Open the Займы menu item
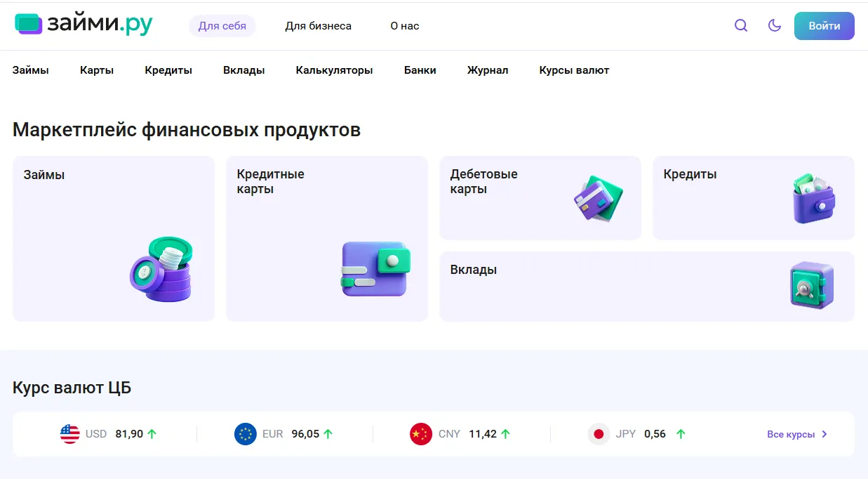 31,70
